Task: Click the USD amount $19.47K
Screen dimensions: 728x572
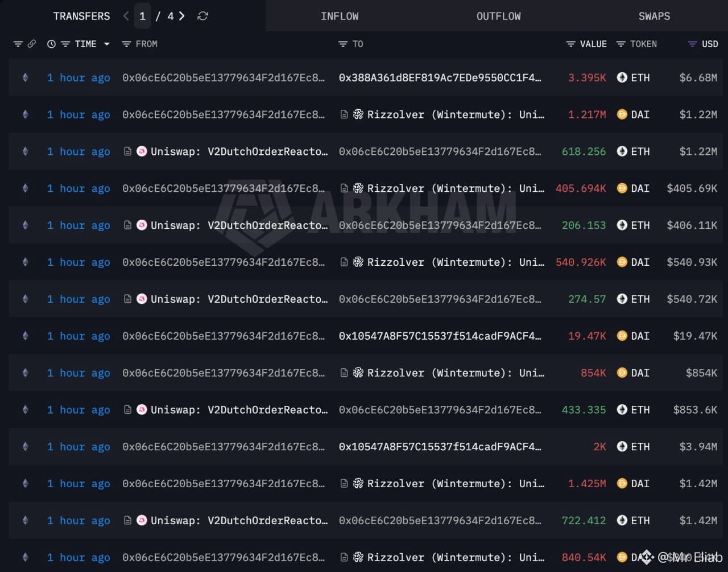Action: [695, 336]
